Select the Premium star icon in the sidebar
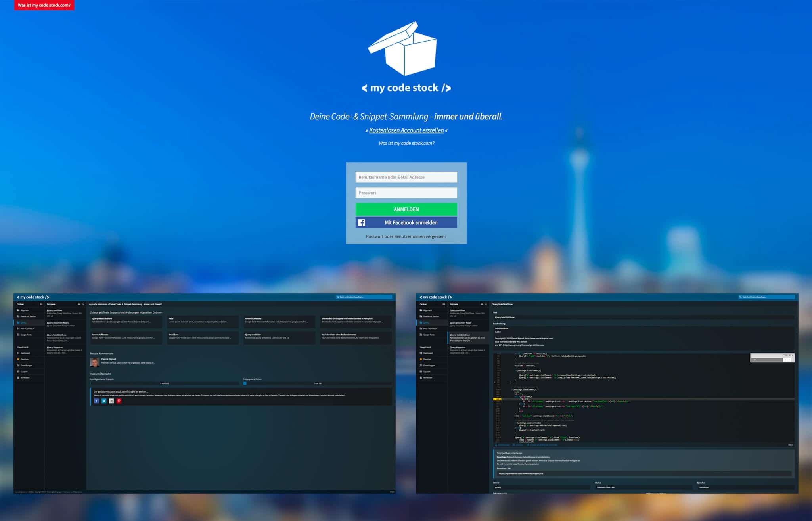This screenshot has width=812, height=521. tap(18, 359)
